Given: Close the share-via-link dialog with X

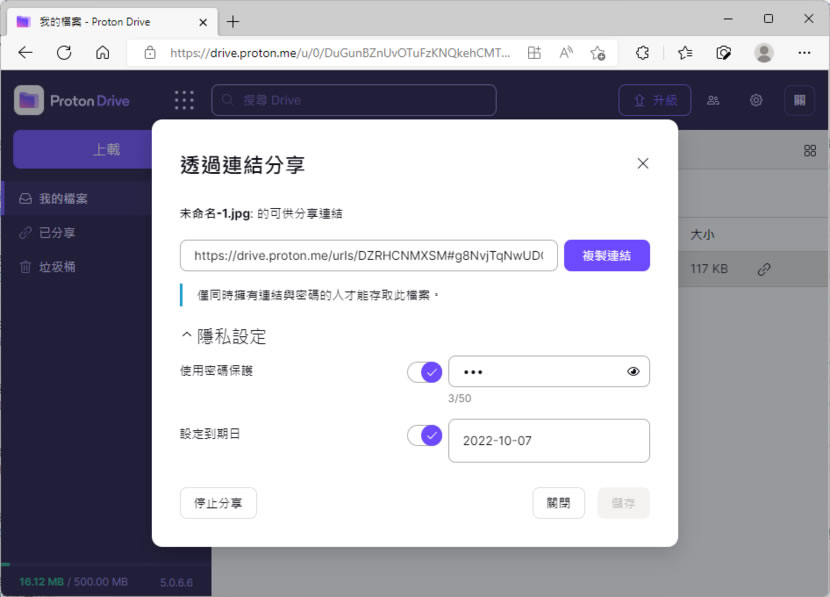Looking at the screenshot, I should pyautogui.click(x=643, y=164).
